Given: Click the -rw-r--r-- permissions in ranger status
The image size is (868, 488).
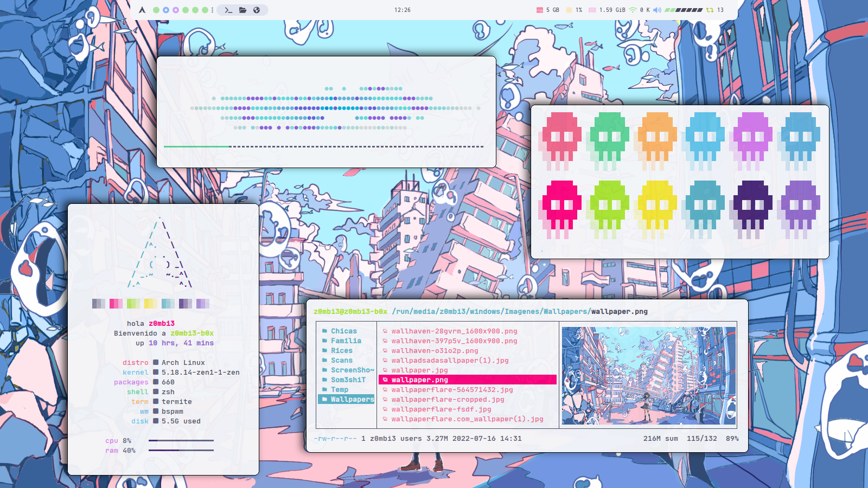Looking at the screenshot, I should tap(335, 438).
